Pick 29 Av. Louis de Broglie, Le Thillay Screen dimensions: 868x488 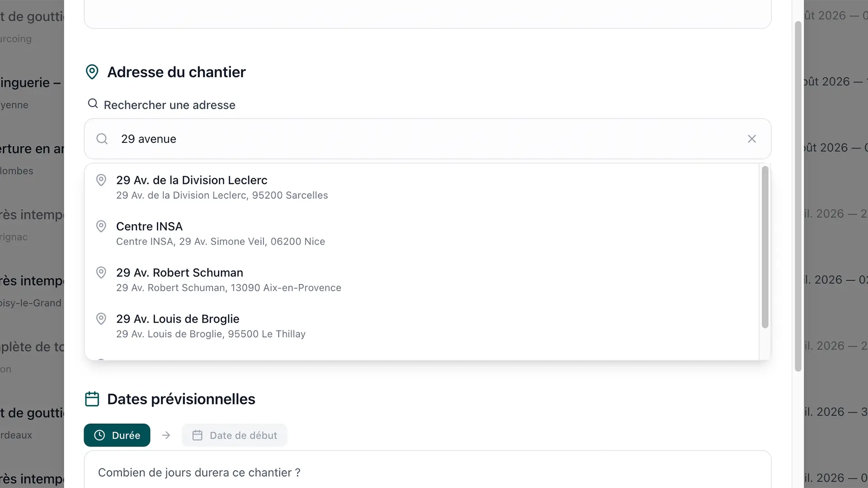tap(421, 326)
